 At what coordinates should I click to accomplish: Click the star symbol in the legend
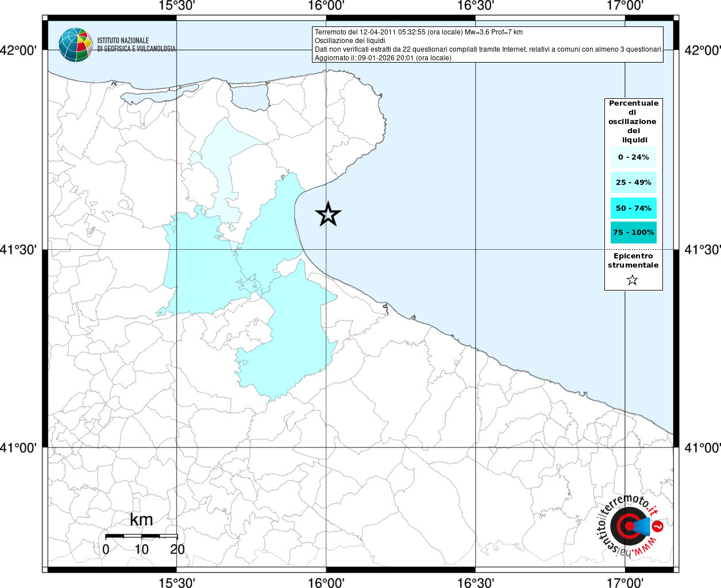pos(632,280)
